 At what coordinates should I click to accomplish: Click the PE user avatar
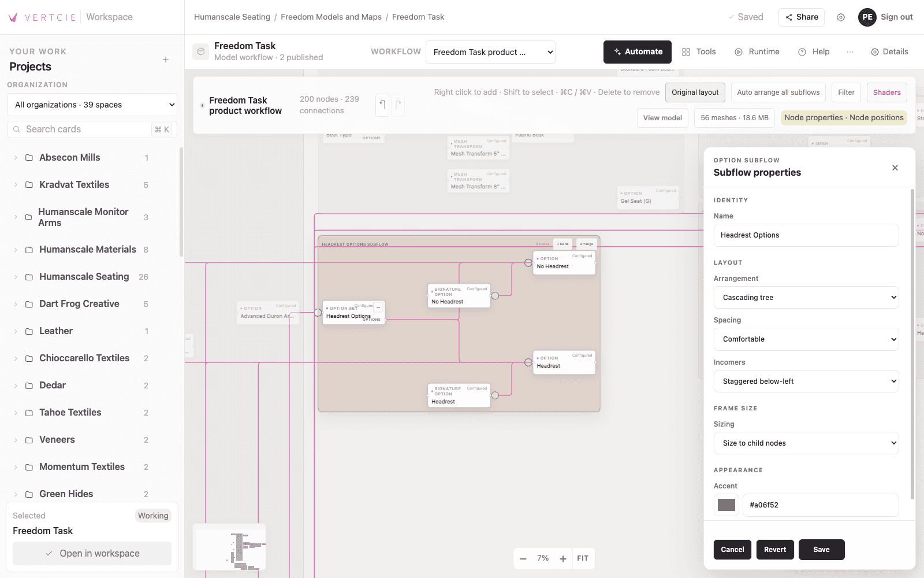tap(867, 17)
